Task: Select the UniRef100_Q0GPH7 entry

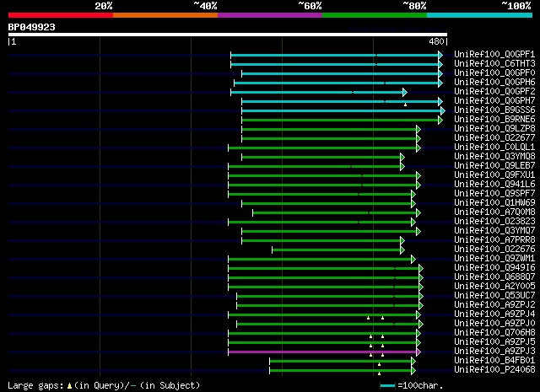Action: pyautogui.click(x=494, y=101)
